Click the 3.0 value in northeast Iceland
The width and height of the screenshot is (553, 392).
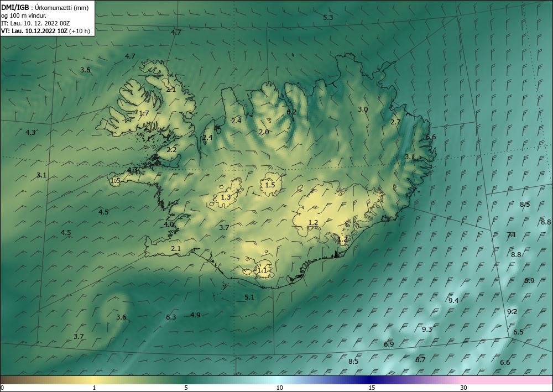click(x=363, y=109)
